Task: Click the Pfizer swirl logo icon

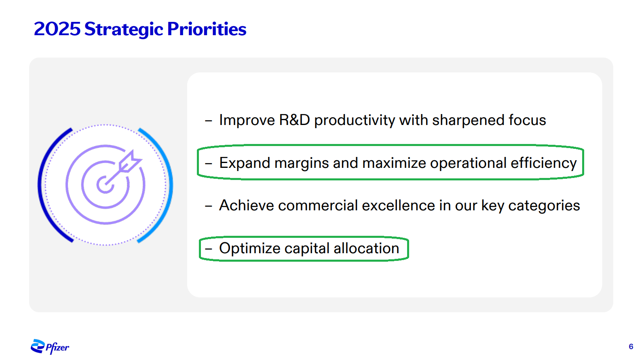Action: coord(38,346)
